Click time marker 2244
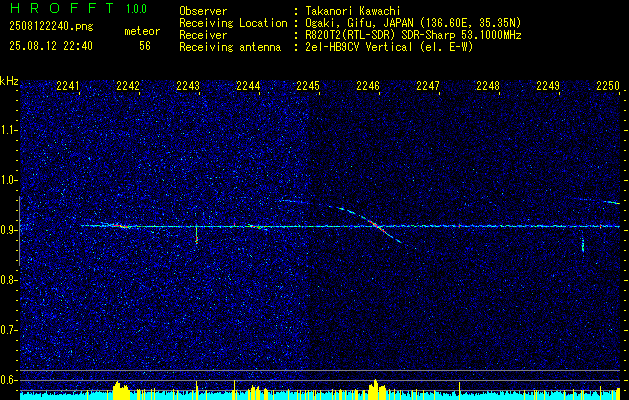629x400 pixels. [x=248, y=85]
